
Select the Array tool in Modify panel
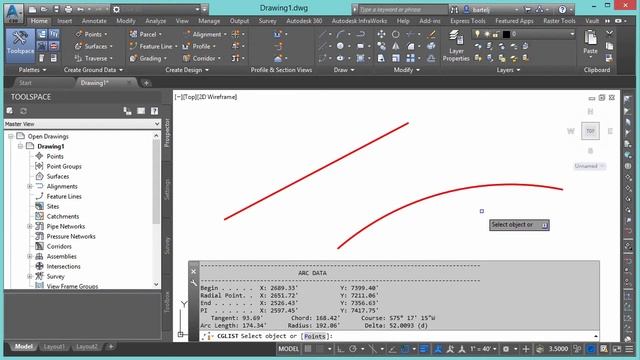click(x=411, y=58)
